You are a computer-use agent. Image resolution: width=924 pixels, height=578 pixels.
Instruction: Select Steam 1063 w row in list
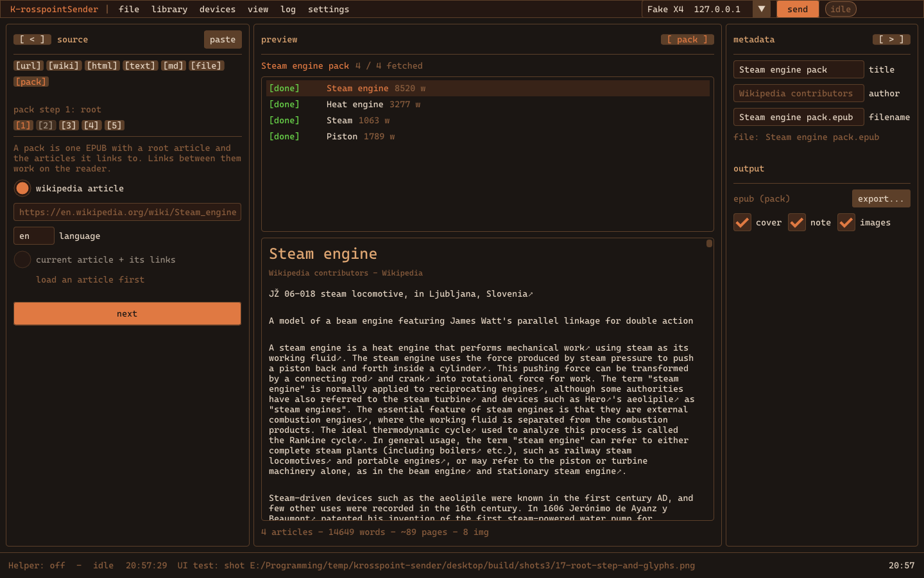coord(488,120)
